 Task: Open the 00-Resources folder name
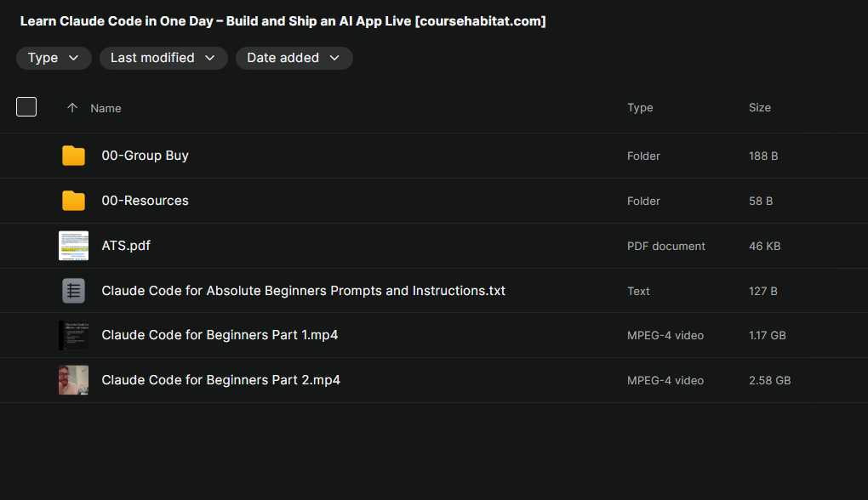coord(145,201)
